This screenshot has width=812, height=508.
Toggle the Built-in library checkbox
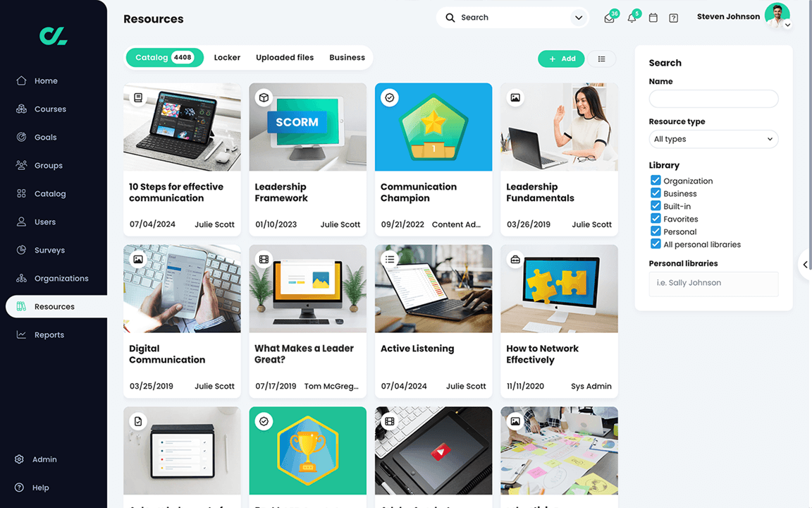point(656,206)
